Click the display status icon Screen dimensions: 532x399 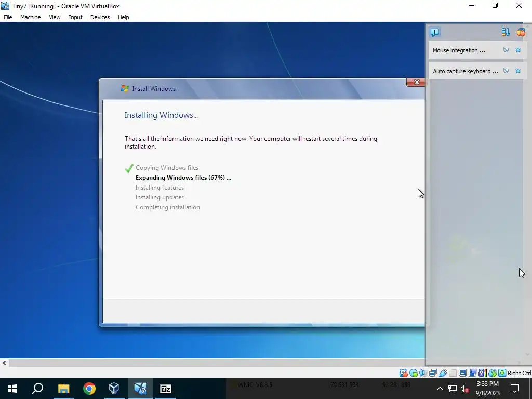462,373
